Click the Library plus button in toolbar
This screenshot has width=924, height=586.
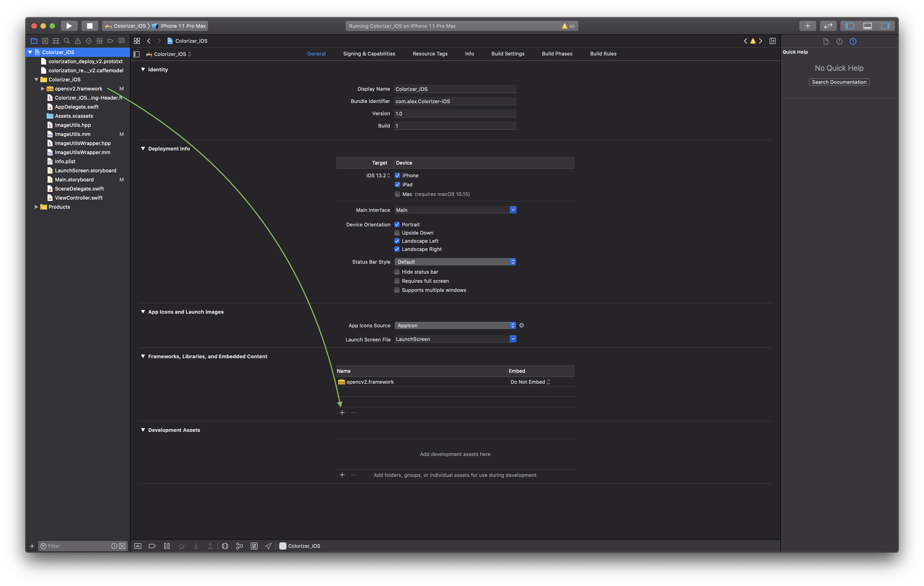click(807, 26)
